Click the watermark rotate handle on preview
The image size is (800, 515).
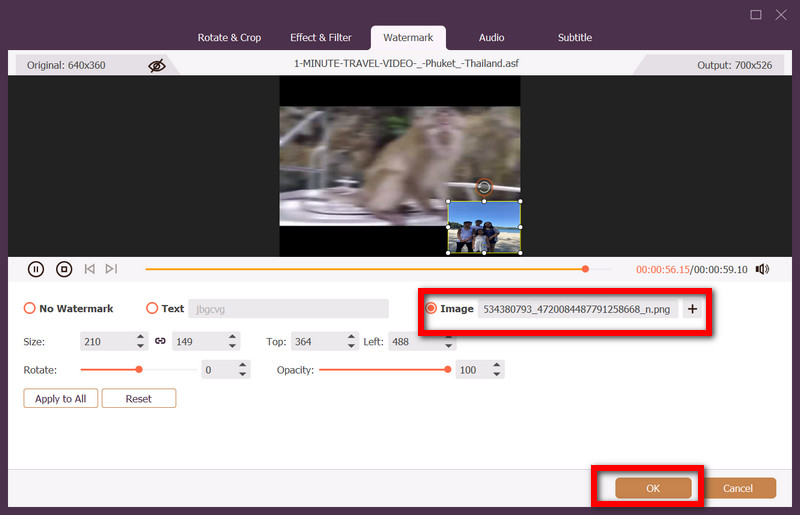tap(484, 187)
